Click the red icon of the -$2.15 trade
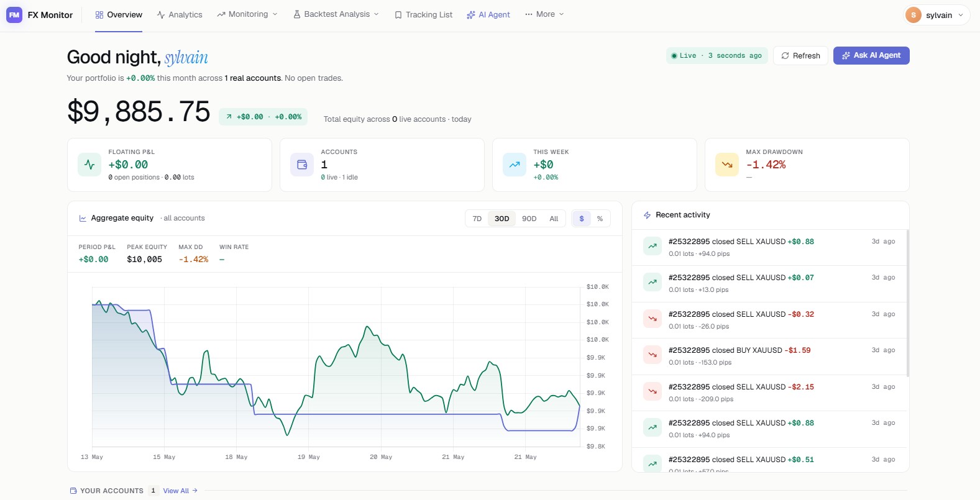Screen dimensions: 980x500 click(653, 392)
